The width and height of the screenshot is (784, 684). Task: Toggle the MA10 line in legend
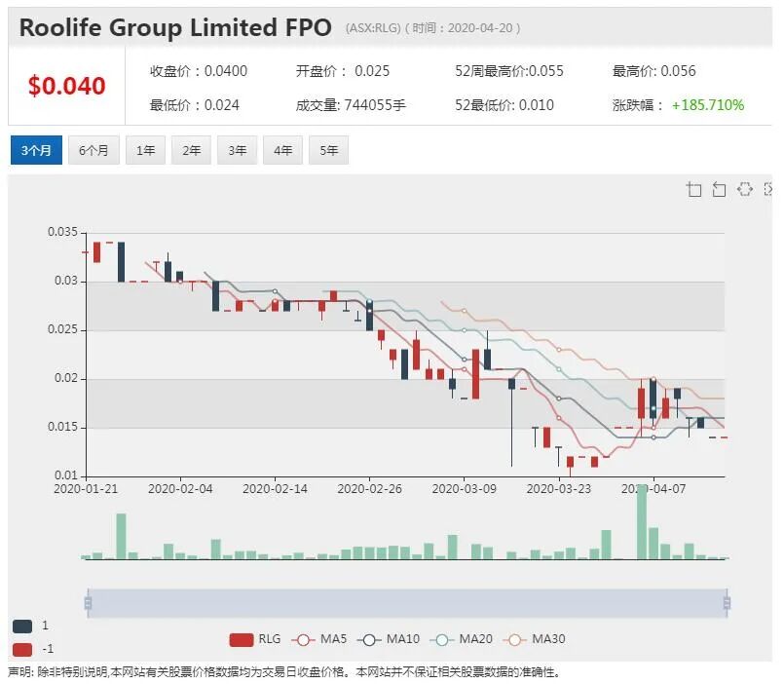(389, 639)
